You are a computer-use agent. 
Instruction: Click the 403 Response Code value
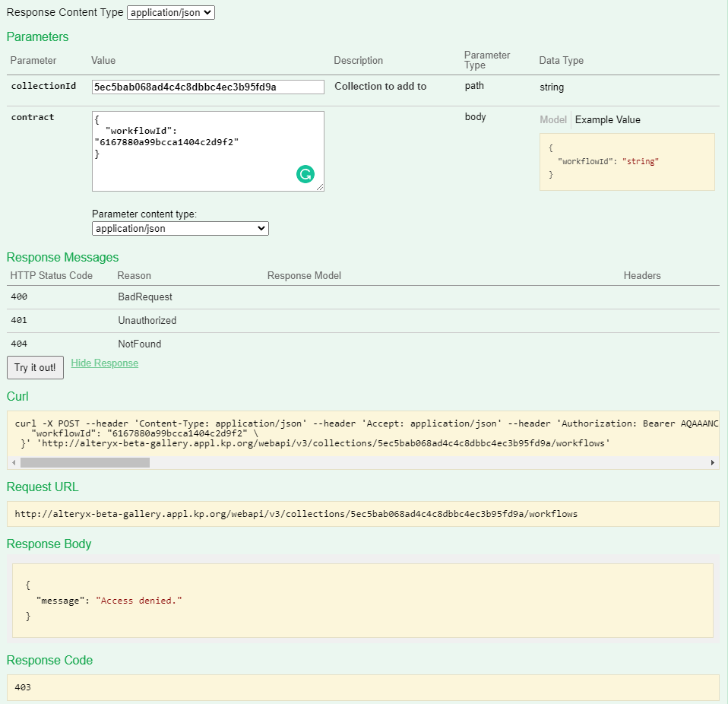click(23, 687)
